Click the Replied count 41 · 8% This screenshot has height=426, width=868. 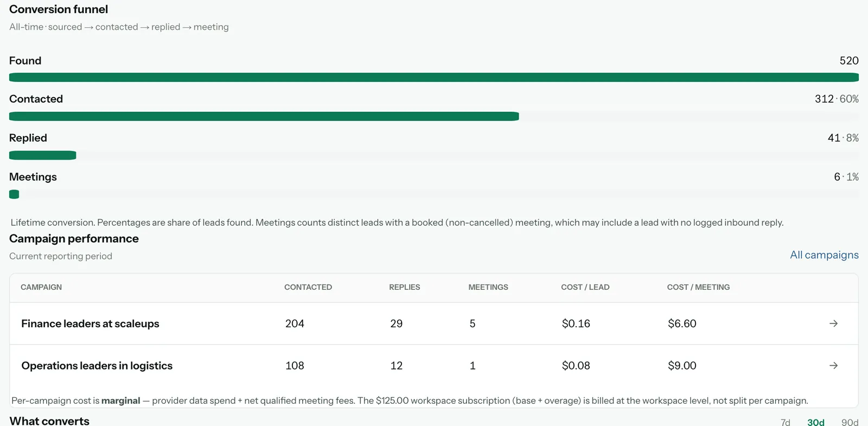pyautogui.click(x=843, y=138)
